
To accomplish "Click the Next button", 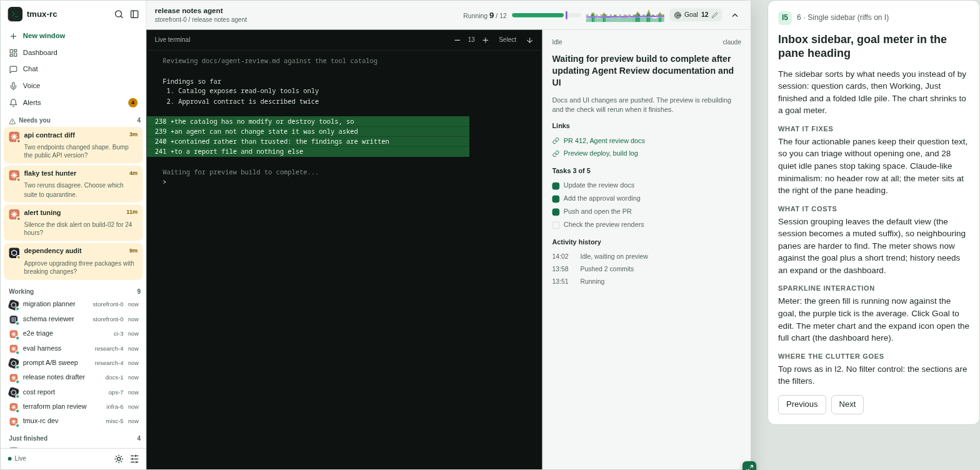I will [847, 405].
